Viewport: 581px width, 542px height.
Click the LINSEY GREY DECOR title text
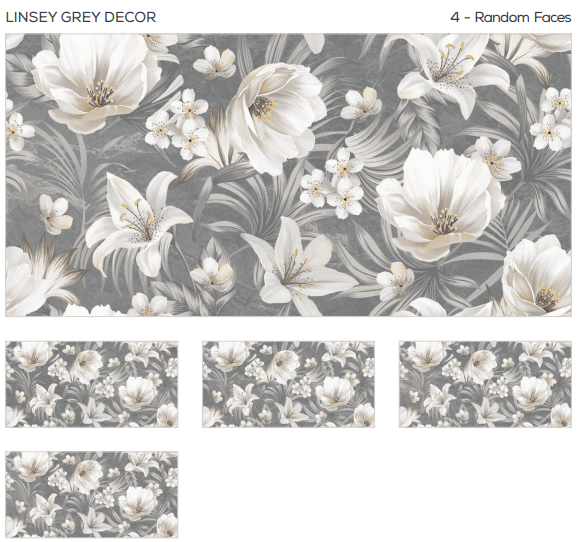tap(81, 17)
